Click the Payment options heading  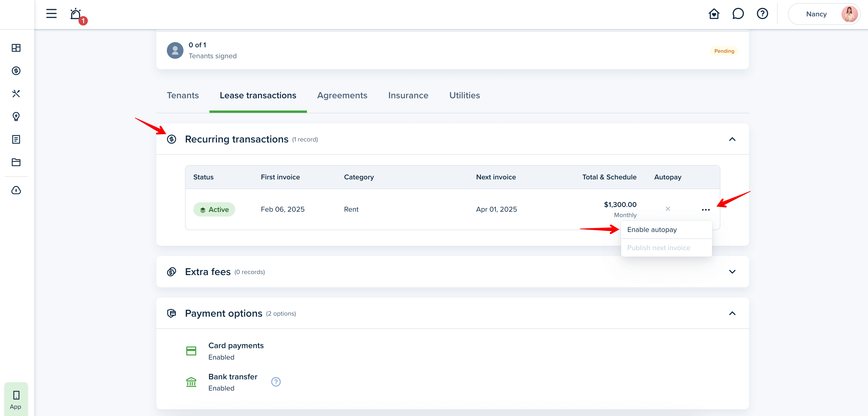pos(223,314)
